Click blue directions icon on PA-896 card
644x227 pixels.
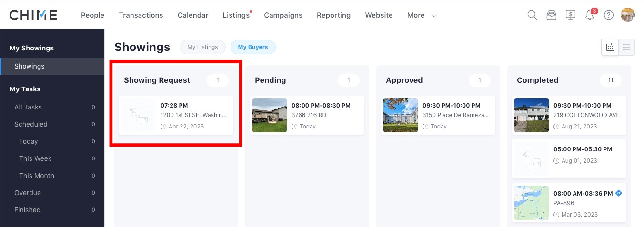point(619,193)
